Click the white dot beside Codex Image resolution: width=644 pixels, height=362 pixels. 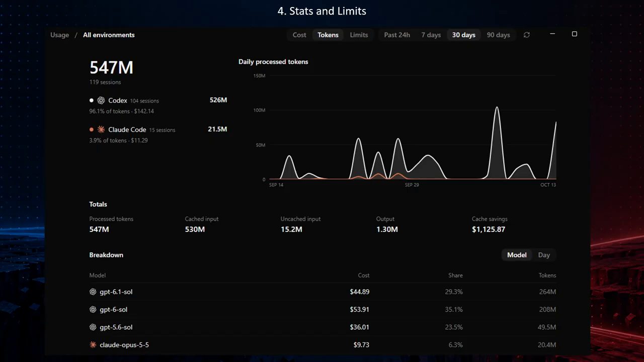point(92,101)
